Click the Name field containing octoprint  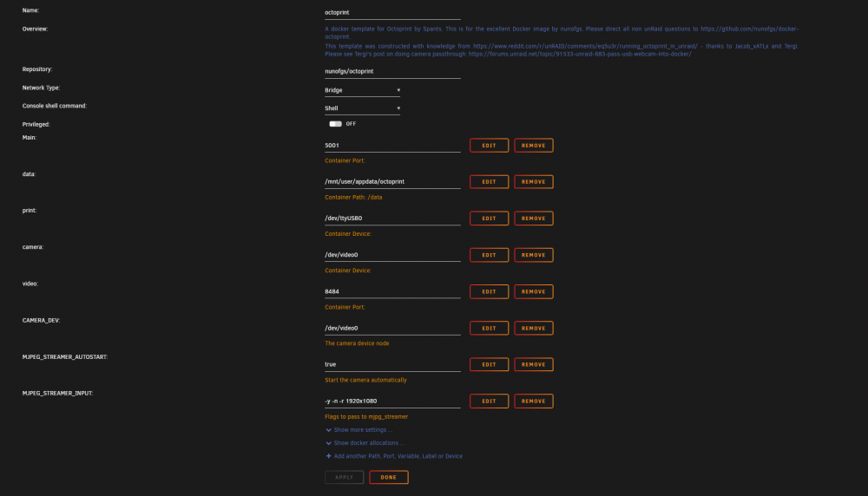point(392,12)
